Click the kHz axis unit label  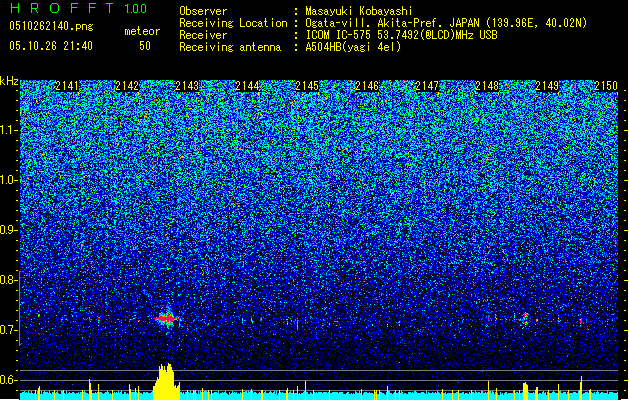pos(9,81)
